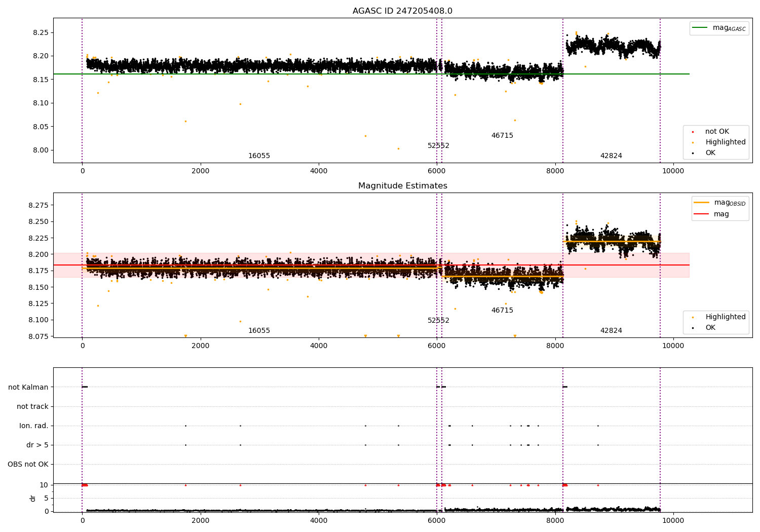Click the 'Magnitude Estimates' plot title

click(402, 186)
